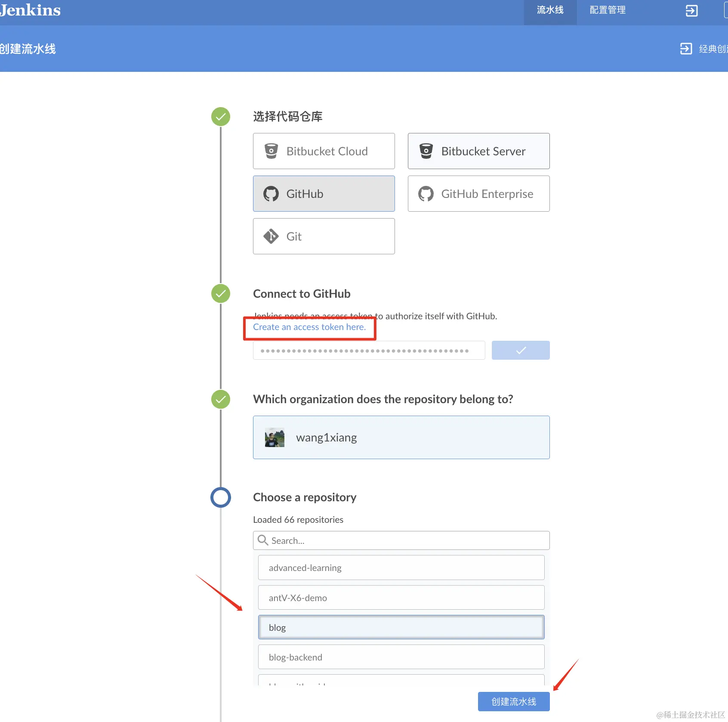Click the Choose a repository step circle
This screenshot has width=728, height=722.
(x=221, y=497)
